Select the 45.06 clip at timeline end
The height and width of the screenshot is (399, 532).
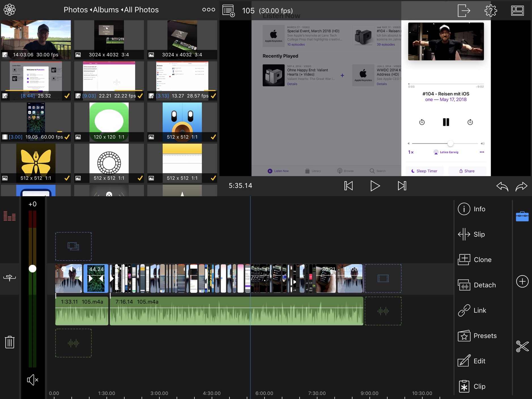[x=350, y=278]
